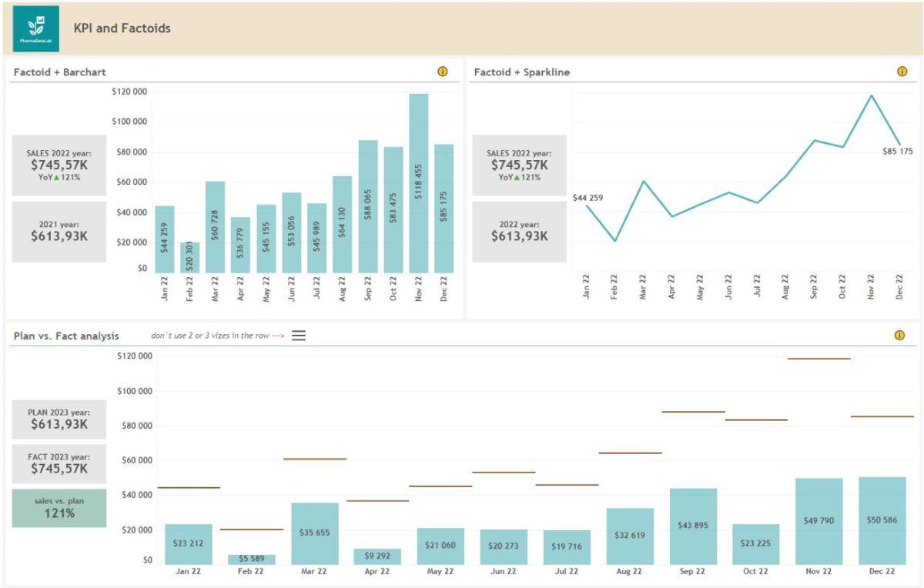Select the SALES 2022 year factoid in Barchart panel
The height and width of the screenshot is (588, 924).
tap(59, 165)
